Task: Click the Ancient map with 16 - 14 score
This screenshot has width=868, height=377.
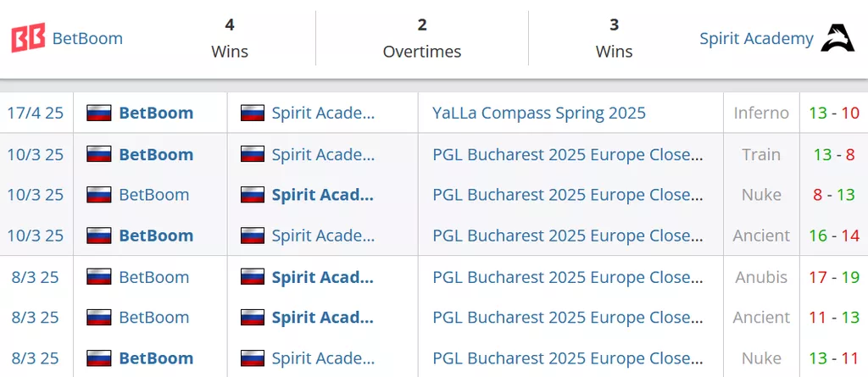Action: click(761, 236)
